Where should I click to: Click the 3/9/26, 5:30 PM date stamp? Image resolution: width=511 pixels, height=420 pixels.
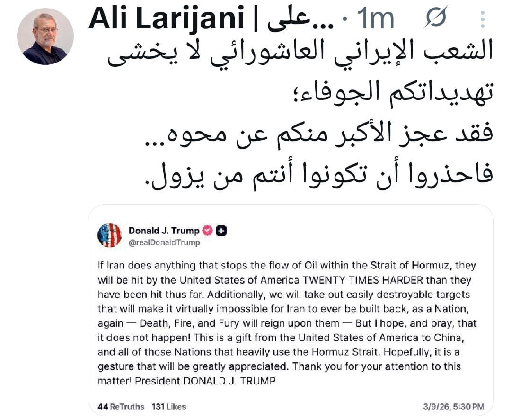454,406
